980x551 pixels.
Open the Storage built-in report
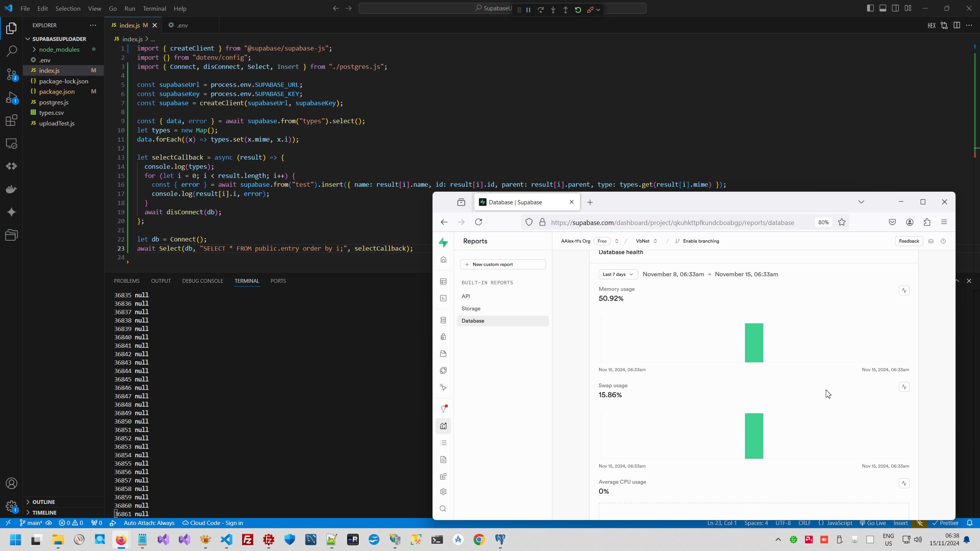[x=471, y=308]
